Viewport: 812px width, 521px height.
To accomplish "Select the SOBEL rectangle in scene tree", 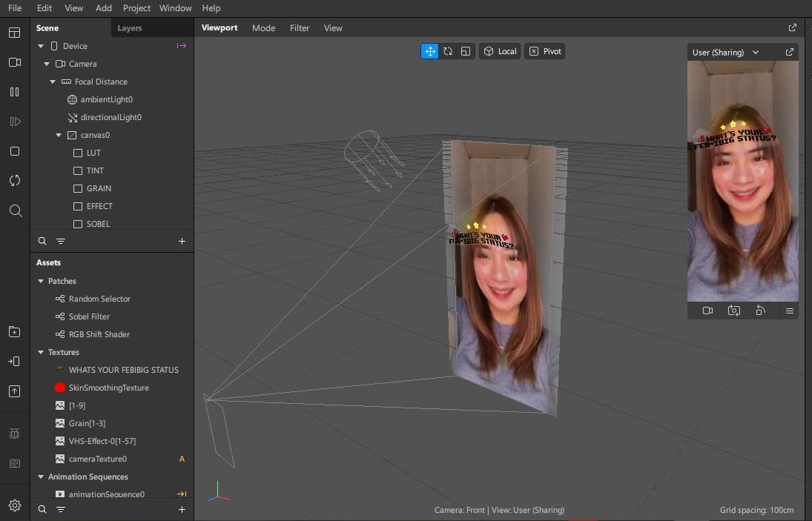I will point(98,224).
